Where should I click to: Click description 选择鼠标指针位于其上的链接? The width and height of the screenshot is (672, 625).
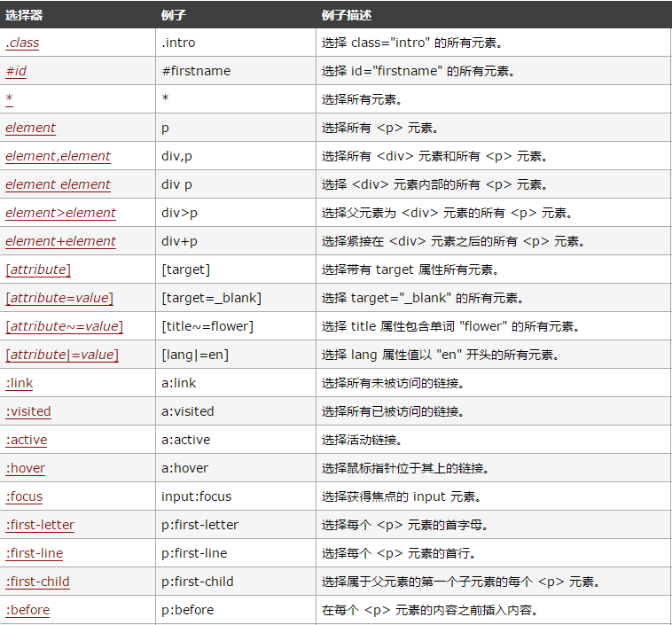(x=405, y=468)
